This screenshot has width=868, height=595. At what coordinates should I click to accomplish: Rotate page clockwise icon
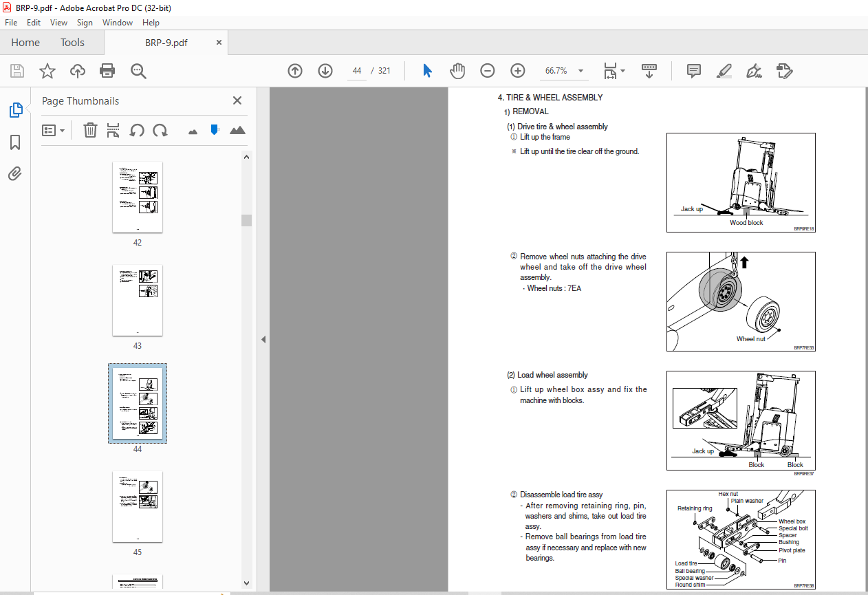pyautogui.click(x=160, y=130)
